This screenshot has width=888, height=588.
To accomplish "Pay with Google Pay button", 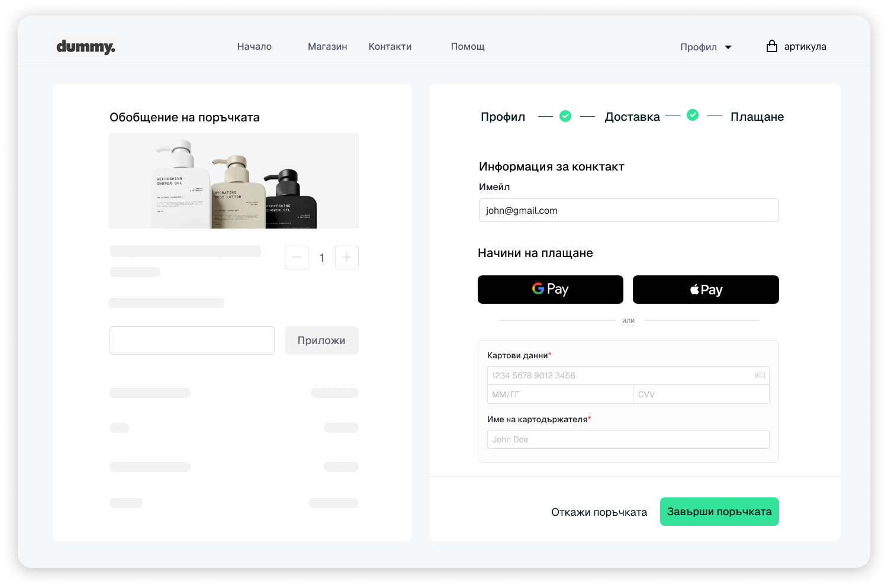I will [551, 290].
